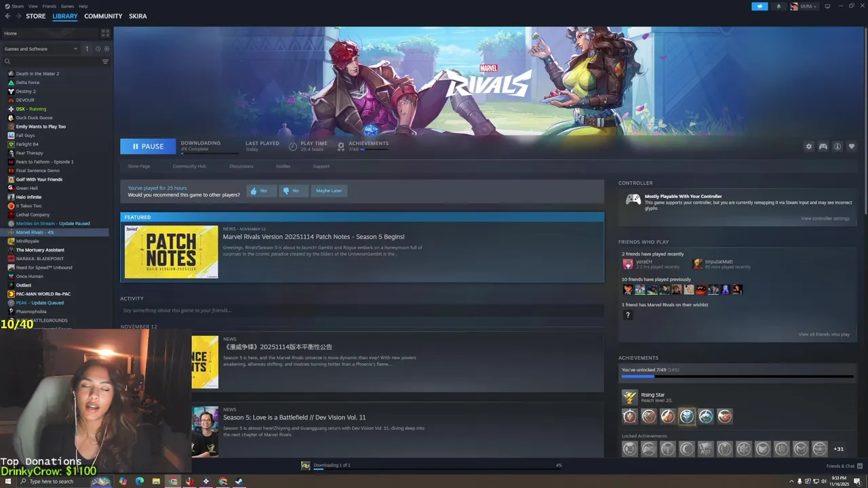
Task: Open the View menu
Action: point(33,6)
